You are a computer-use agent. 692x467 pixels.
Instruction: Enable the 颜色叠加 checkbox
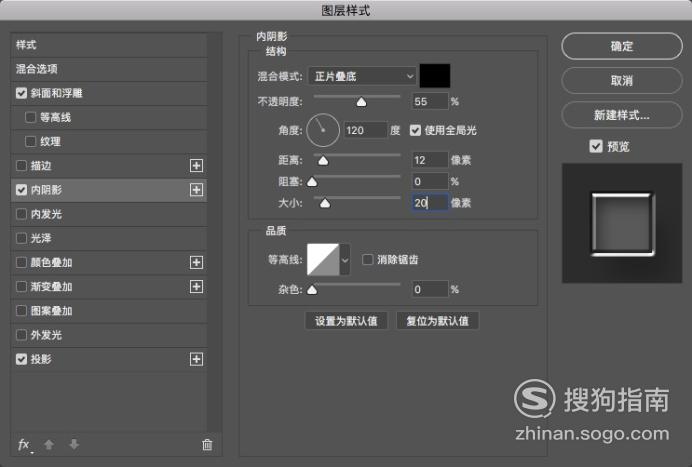point(21,262)
